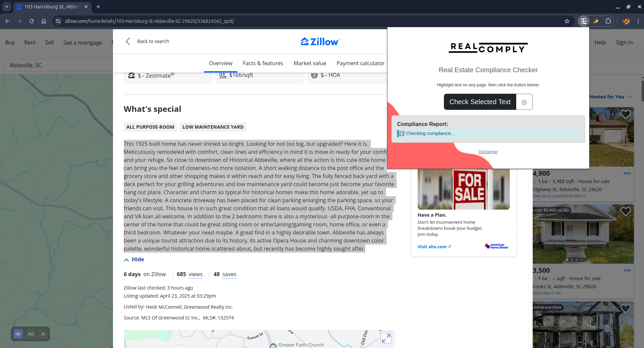644x348 pixels.
Task: Open RealComply settings gear
Action: [524, 102]
